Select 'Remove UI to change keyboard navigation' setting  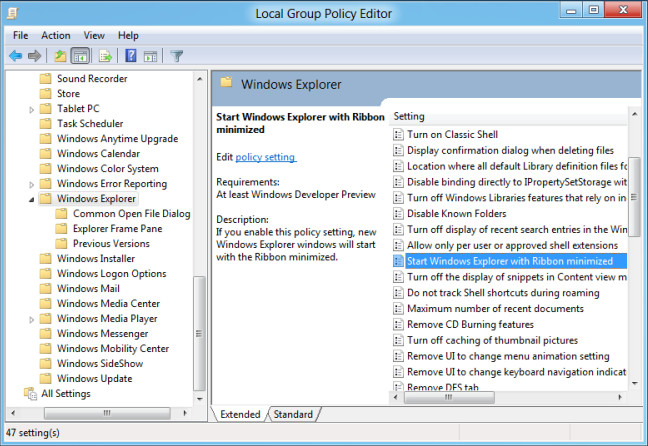tap(517, 372)
